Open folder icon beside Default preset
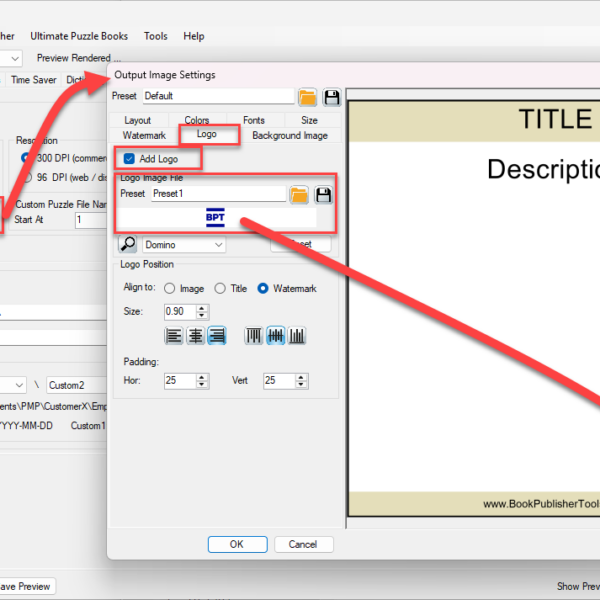This screenshot has height=600, width=600. point(307,97)
